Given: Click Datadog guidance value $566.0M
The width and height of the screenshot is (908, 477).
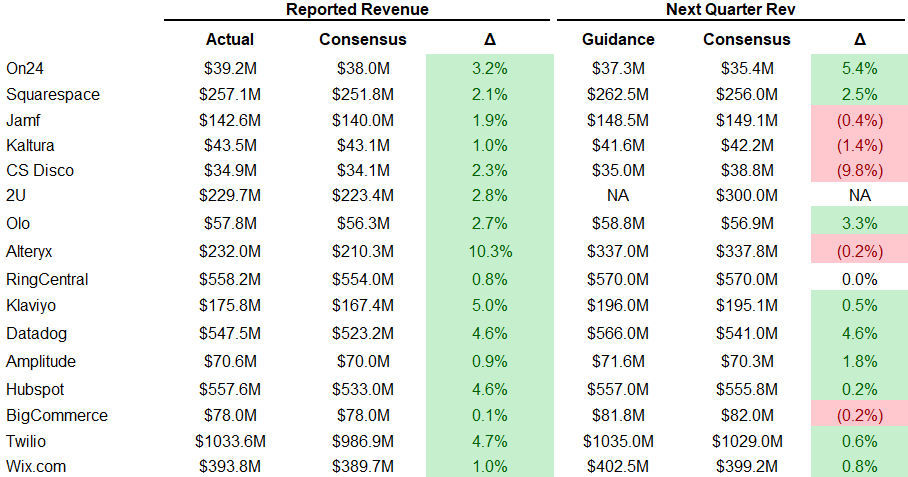Looking at the screenshot, I should [618, 333].
